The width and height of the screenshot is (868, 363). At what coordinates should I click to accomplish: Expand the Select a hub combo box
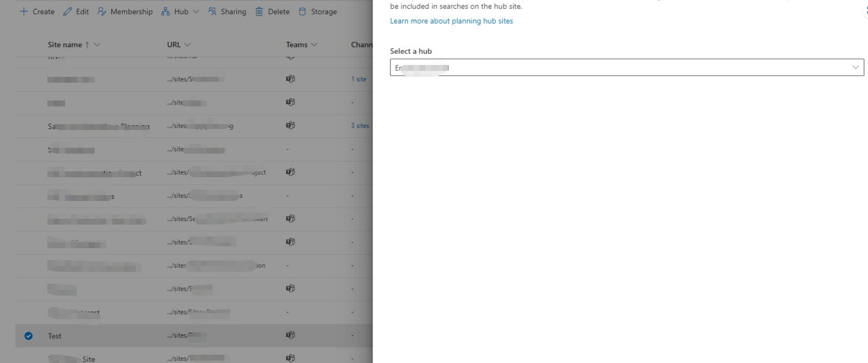pos(627,67)
